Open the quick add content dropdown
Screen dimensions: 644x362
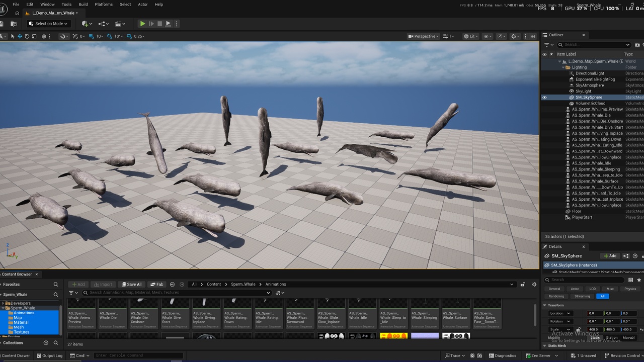click(86, 24)
